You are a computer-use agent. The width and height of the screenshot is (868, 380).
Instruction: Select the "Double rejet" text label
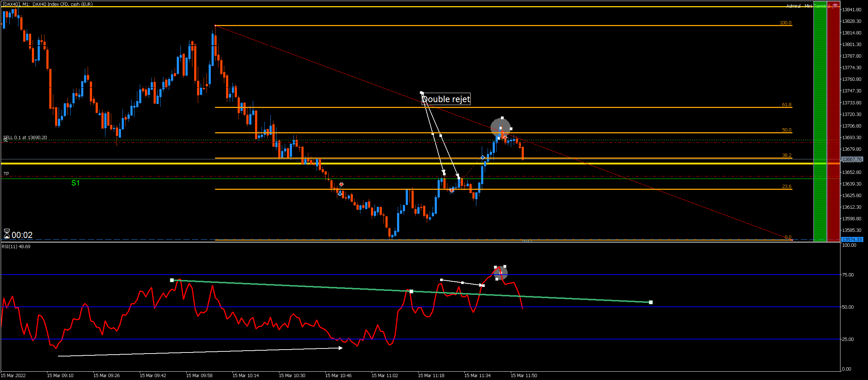[446, 99]
